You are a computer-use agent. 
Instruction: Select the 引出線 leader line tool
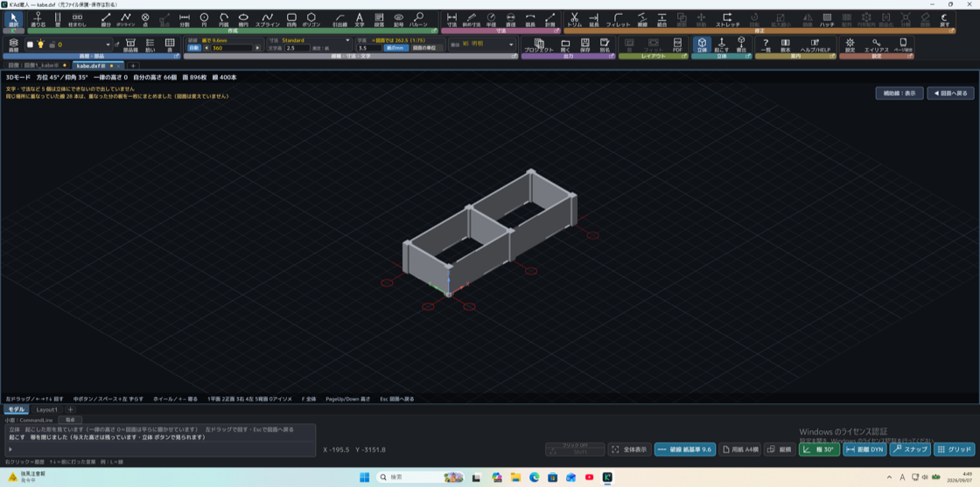pos(339,19)
